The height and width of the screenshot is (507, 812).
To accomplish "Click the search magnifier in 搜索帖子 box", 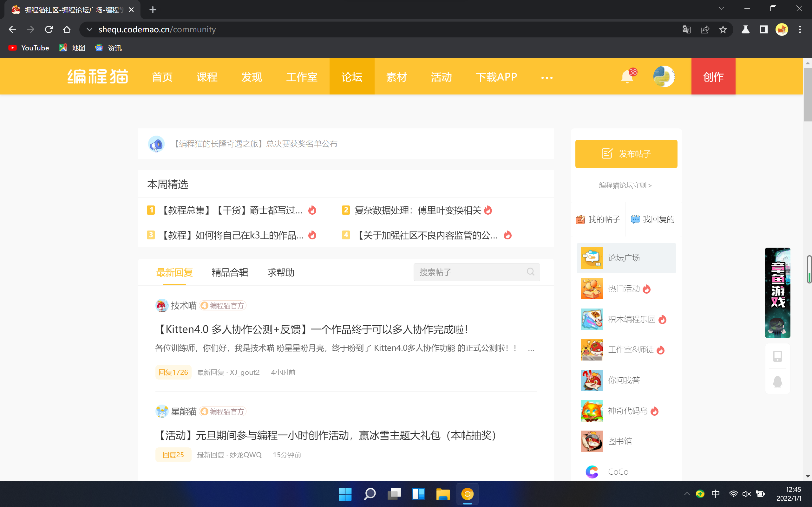I will pyautogui.click(x=531, y=272).
